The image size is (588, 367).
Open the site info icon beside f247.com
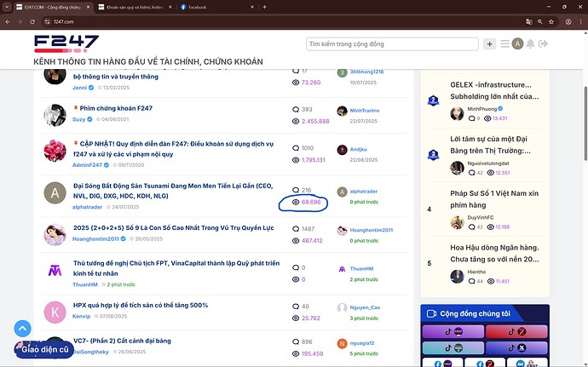[47, 22]
